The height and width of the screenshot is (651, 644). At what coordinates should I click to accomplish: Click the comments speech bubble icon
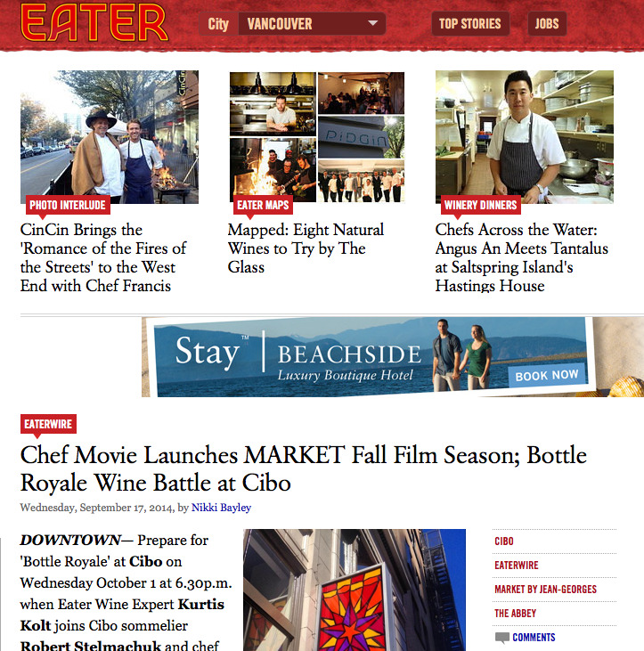click(502, 638)
